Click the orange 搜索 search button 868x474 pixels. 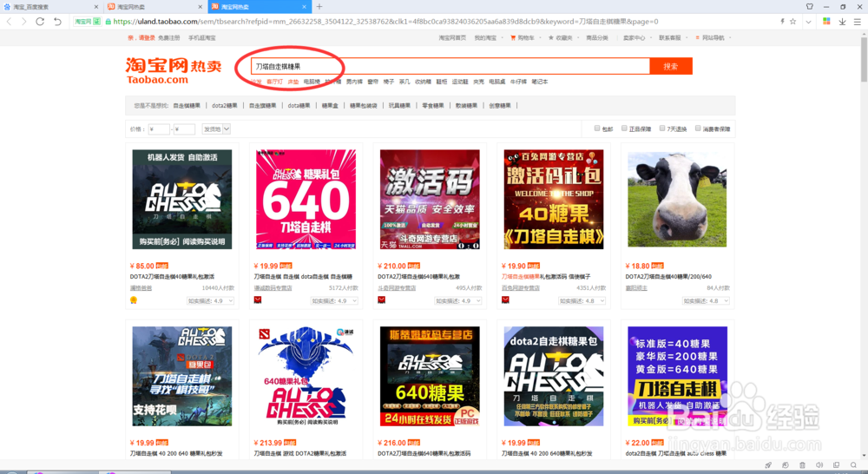tap(671, 66)
